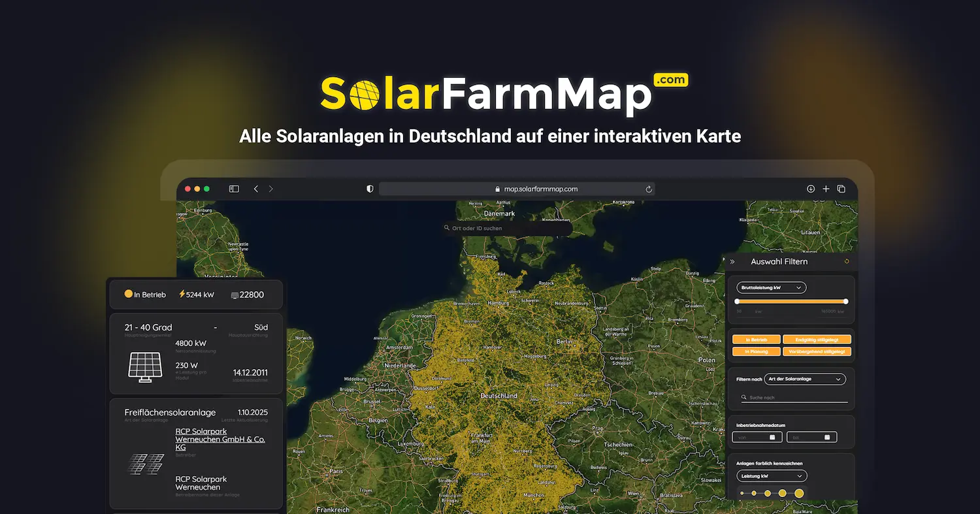Click the browser sidebar toggle icon

tap(234, 189)
